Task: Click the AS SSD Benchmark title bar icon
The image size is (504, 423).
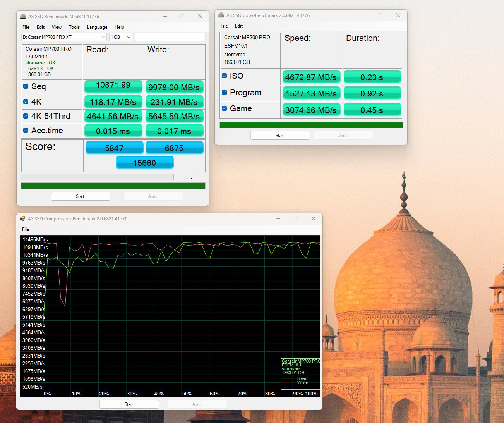Action: click(23, 16)
